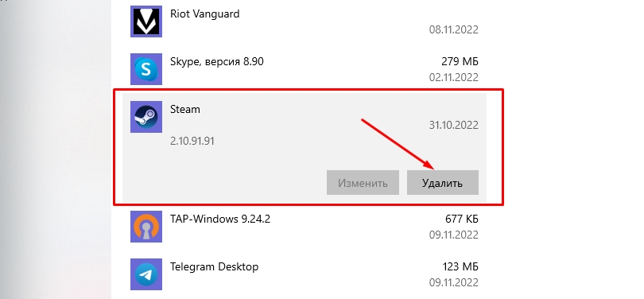The image size is (644, 299).
Task: Click Skype install date 02.11.2022
Action: pos(454,77)
